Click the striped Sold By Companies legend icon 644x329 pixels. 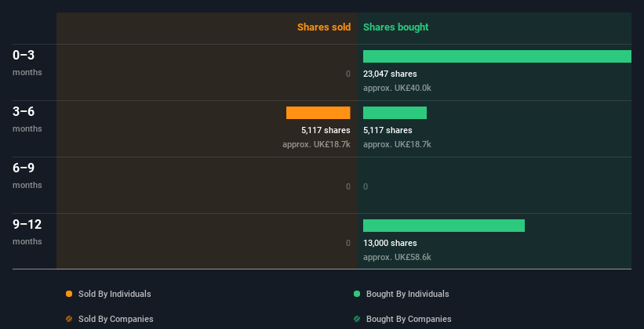(x=69, y=319)
